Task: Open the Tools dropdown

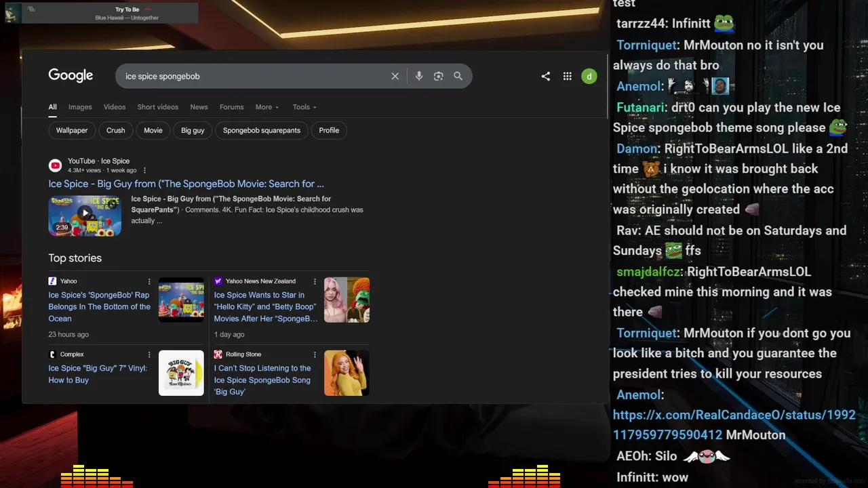Action: click(x=304, y=107)
